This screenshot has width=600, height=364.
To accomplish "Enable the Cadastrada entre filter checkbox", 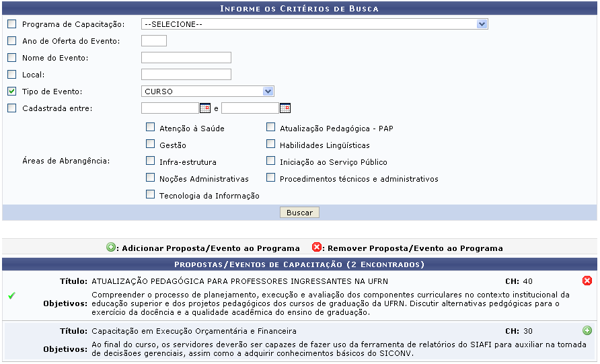I will point(11,108).
